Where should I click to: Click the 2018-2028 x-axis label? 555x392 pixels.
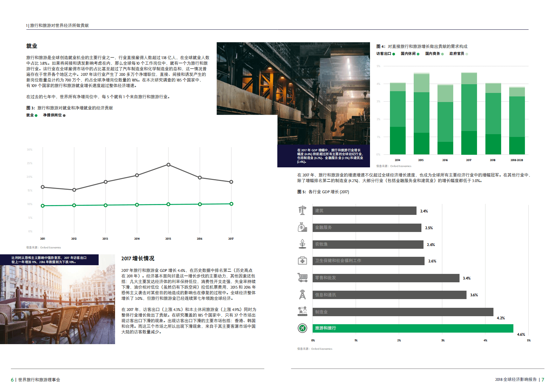pos(517,160)
